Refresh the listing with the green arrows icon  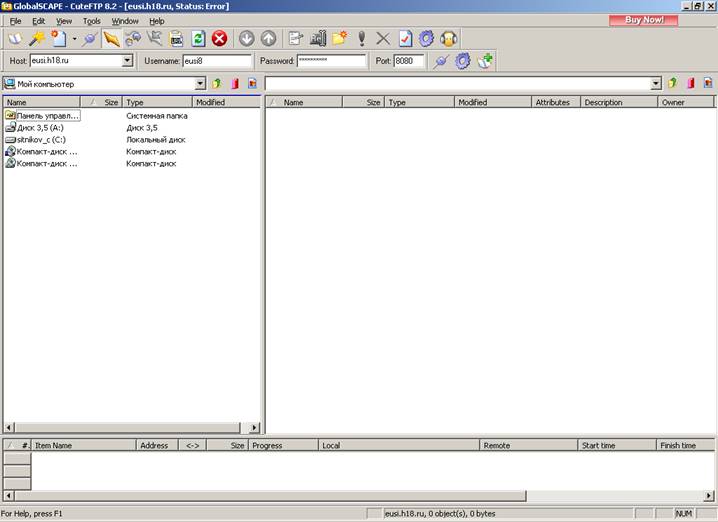tap(198, 39)
